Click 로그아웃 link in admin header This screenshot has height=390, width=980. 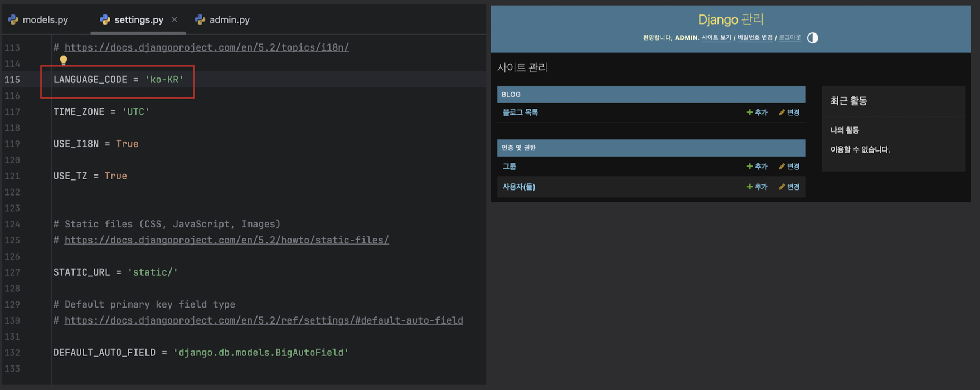pos(789,38)
